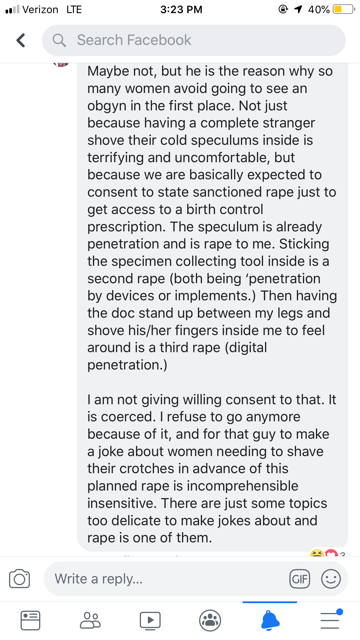Tap the 3:23 PM status bar clock
The width and height of the screenshot is (360, 640).
(x=181, y=9)
